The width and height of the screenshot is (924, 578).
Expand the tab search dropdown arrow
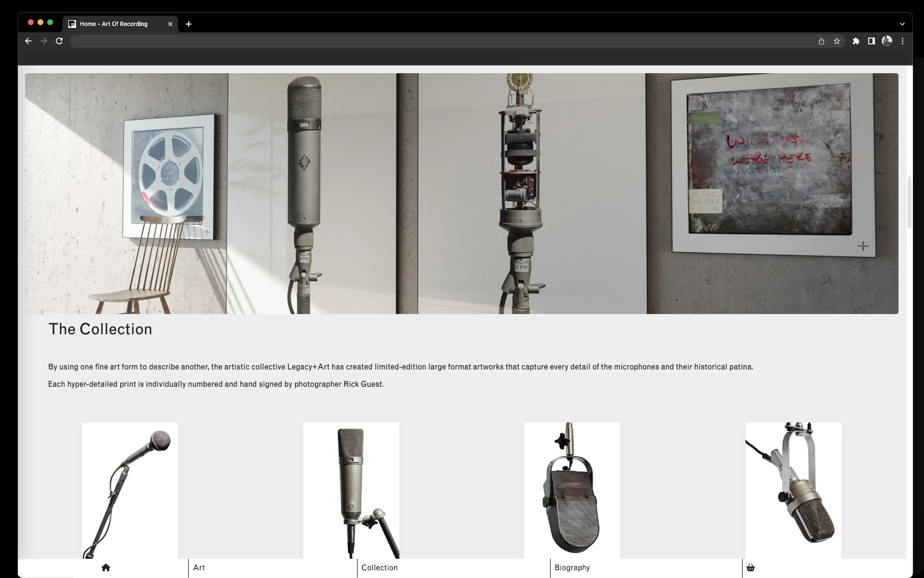(x=902, y=24)
